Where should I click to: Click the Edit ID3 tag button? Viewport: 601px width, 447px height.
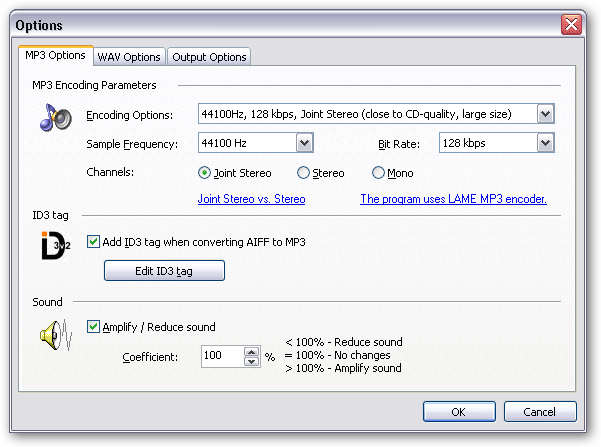click(164, 271)
